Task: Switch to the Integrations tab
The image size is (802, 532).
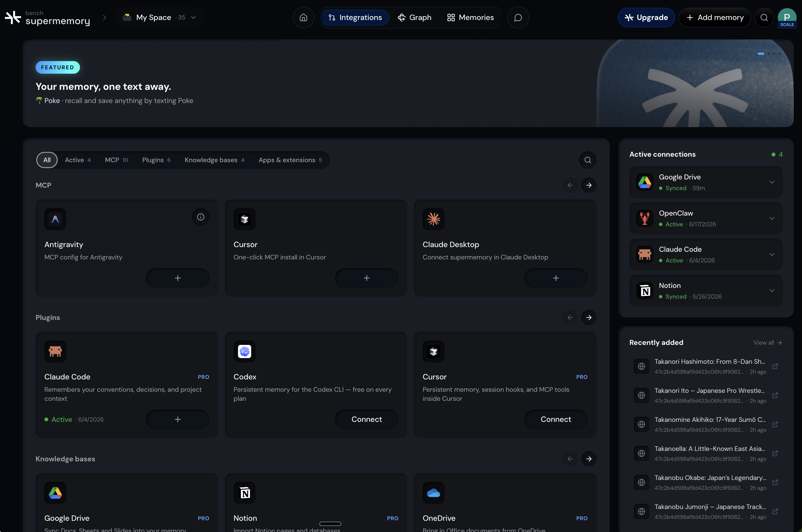Action: pyautogui.click(x=355, y=17)
